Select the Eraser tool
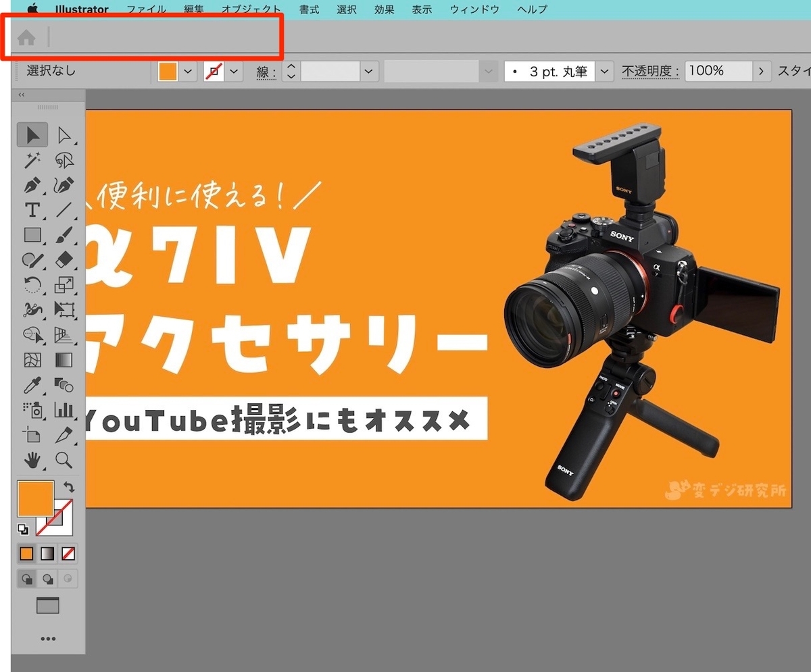Viewport: 811px width, 672px height. (64, 260)
